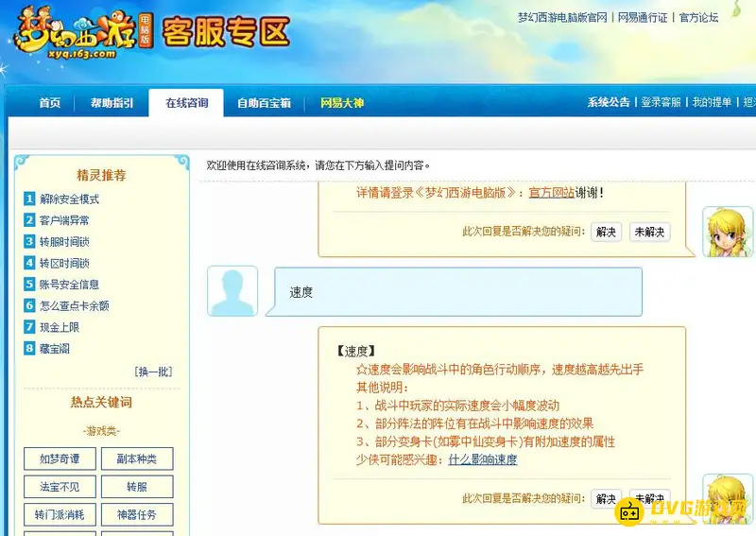
Task: Click the number 8 badge icon
Action: 29,348
